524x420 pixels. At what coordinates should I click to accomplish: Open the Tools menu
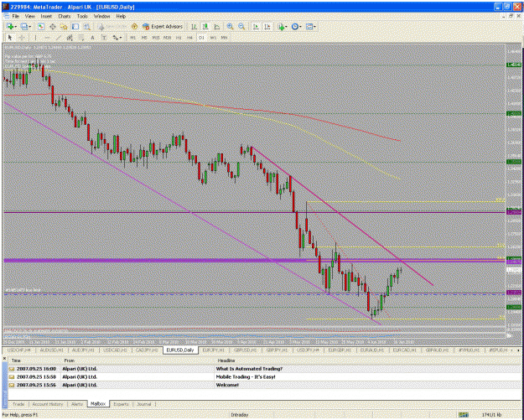point(82,16)
